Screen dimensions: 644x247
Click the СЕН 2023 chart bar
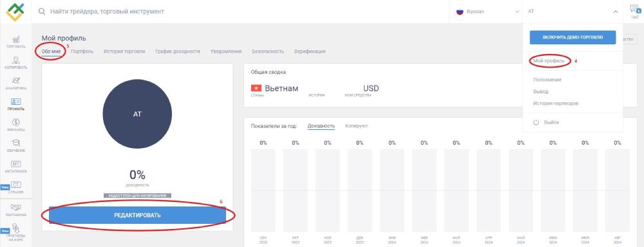[263, 190]
